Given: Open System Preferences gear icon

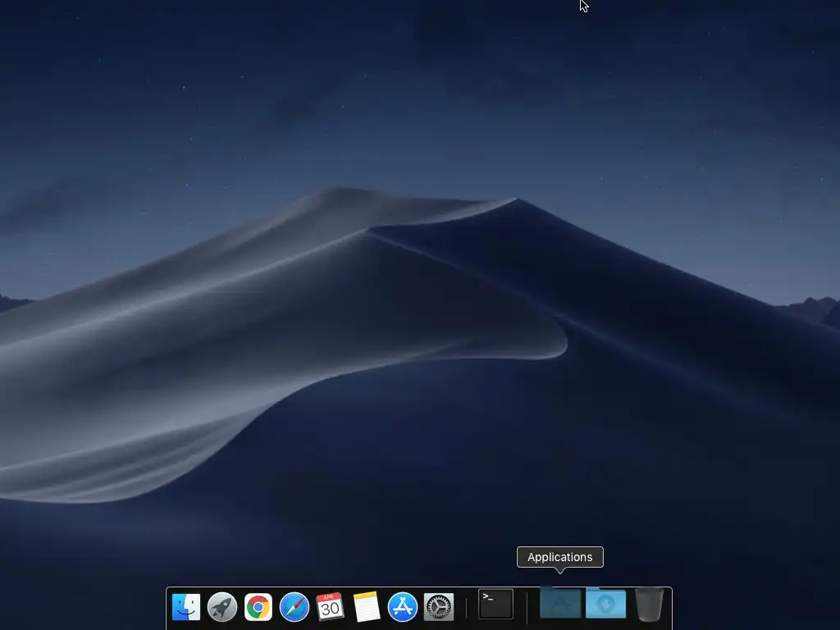Looking at the screenshot, I should coord(439,607).
